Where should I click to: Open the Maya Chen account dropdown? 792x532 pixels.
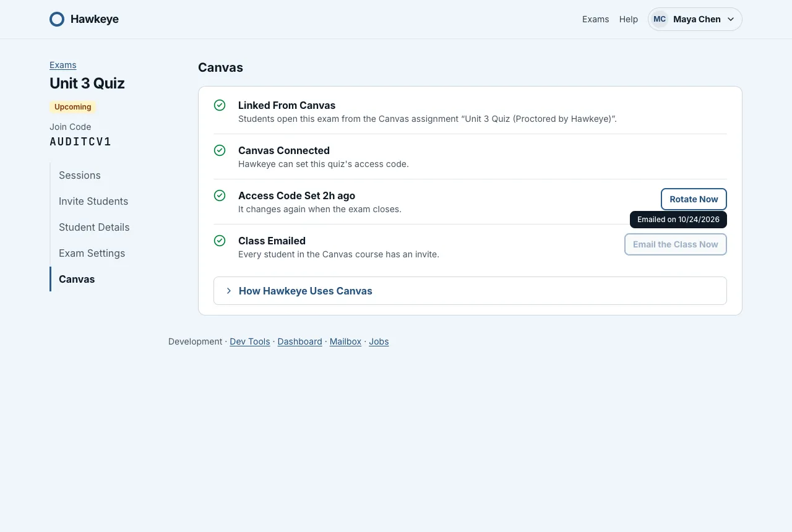click(x=695, y=19)
